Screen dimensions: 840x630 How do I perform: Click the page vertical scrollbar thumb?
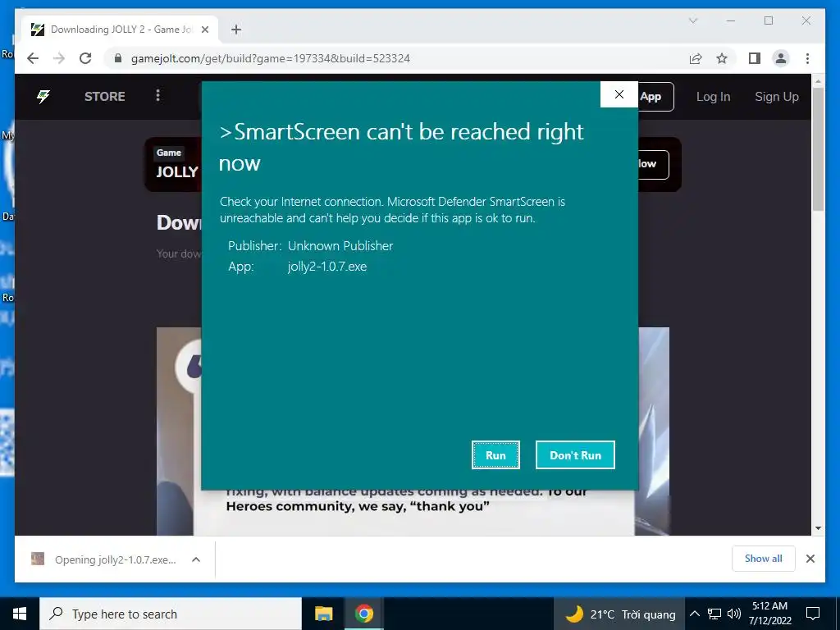pos(818,149)
